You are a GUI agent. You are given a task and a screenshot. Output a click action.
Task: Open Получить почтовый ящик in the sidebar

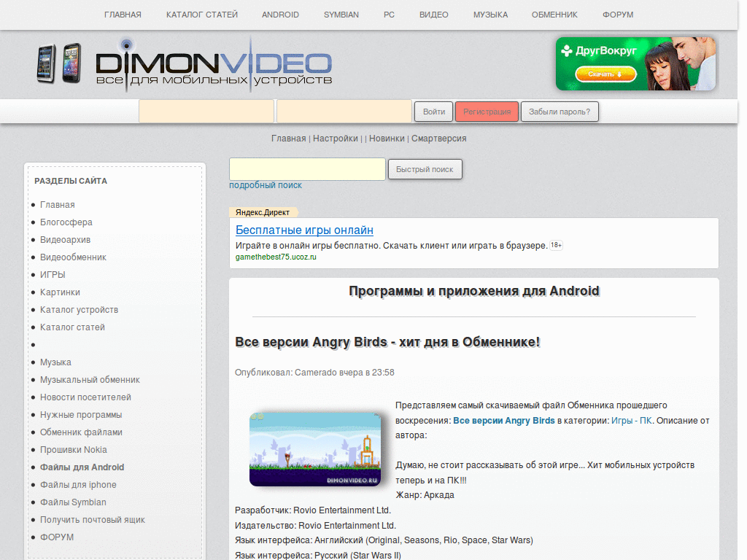(x=93, y=520)
